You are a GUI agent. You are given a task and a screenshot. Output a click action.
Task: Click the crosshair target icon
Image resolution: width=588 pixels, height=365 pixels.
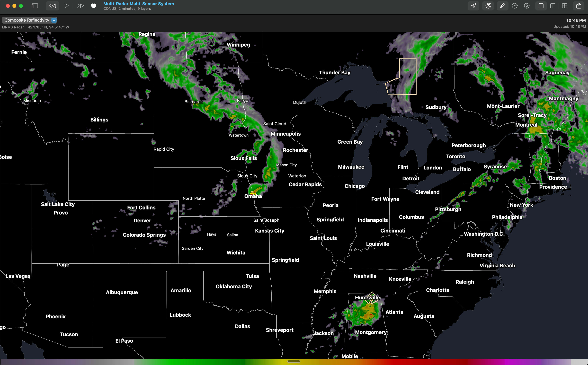[527, 6]
